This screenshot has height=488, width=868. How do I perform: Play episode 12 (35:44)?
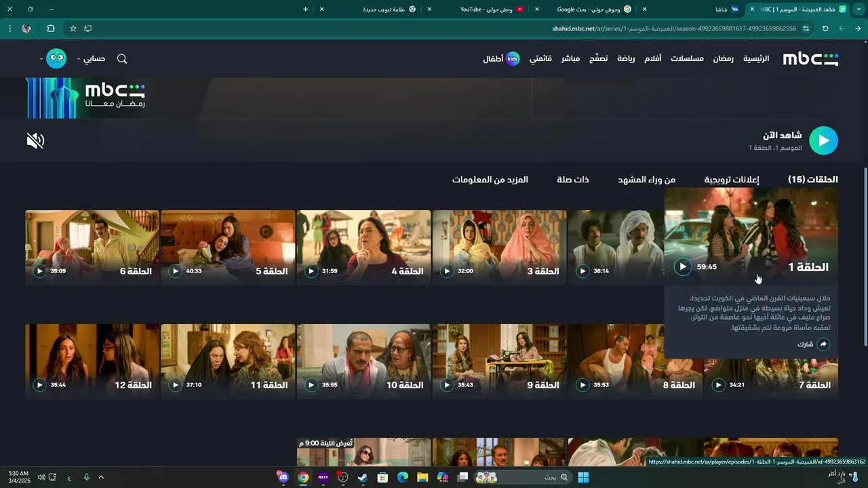(x=40, y=385)
